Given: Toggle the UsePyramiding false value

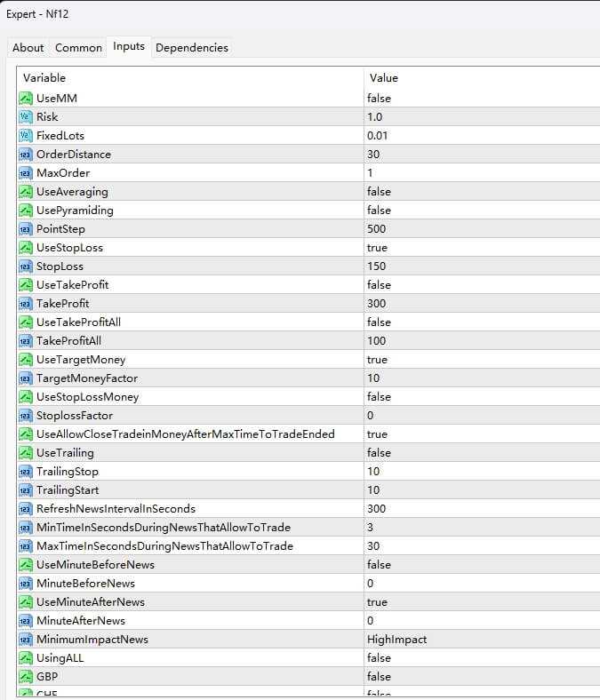Looking at the screenshot, I should coord(379,210).
